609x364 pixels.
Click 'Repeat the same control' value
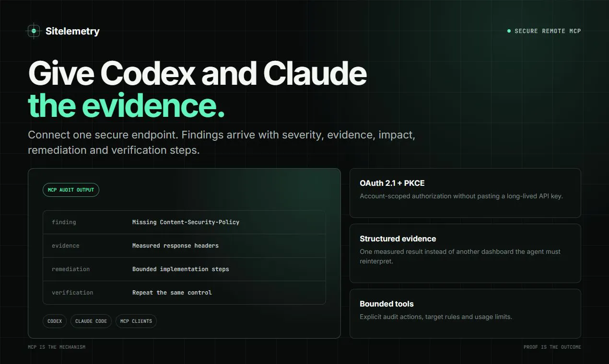point(172,293)
